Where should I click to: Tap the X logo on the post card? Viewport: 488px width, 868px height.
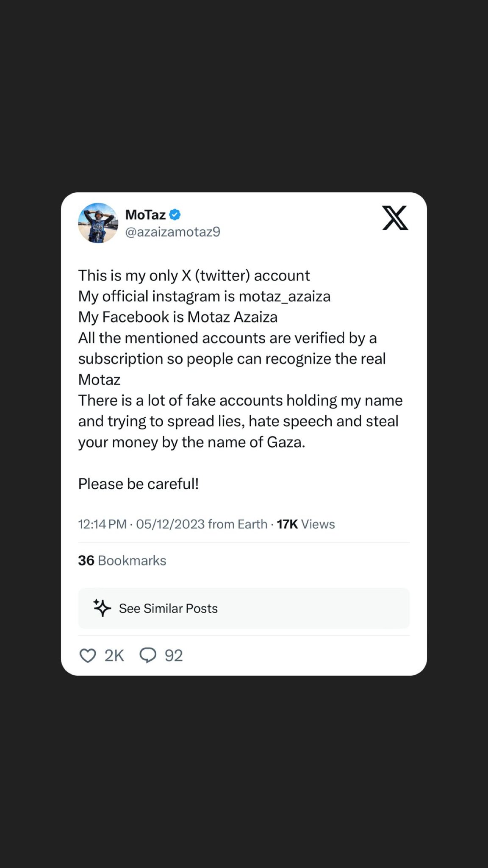pyautogui.click(x=395, y=218)
